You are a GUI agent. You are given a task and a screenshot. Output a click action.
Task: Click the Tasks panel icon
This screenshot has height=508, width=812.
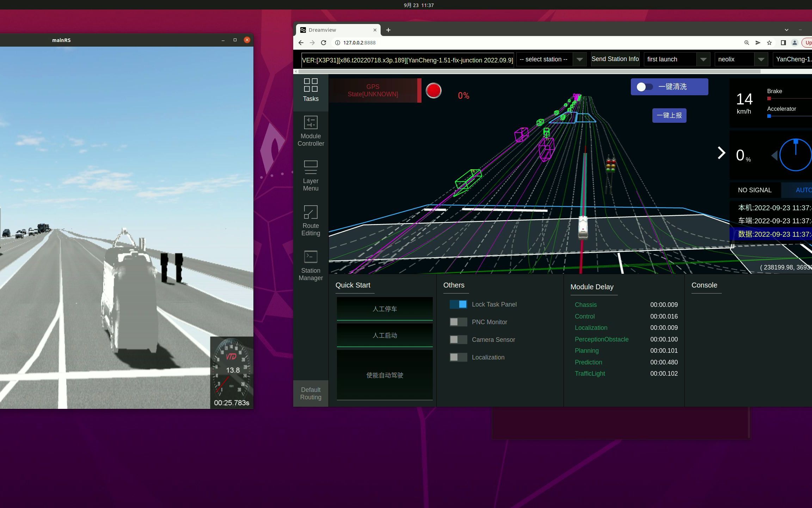click(x=310, y=89)
